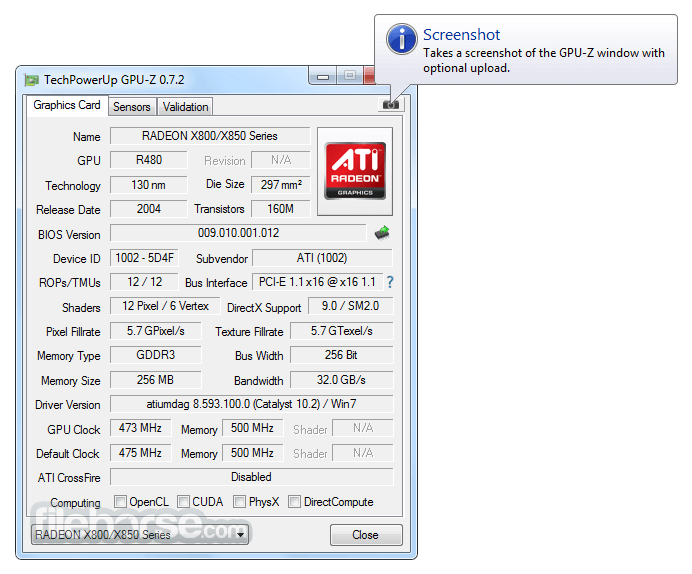Click the Screenshot tooltip title
The height and width of the screenshot is (574, 692).
click(x=462, y=34)
